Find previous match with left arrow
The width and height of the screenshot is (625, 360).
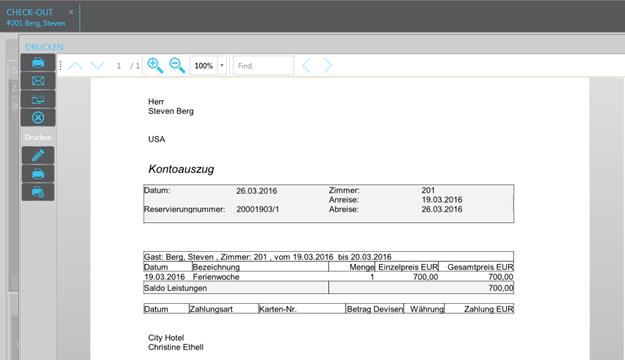pos(306,65)
